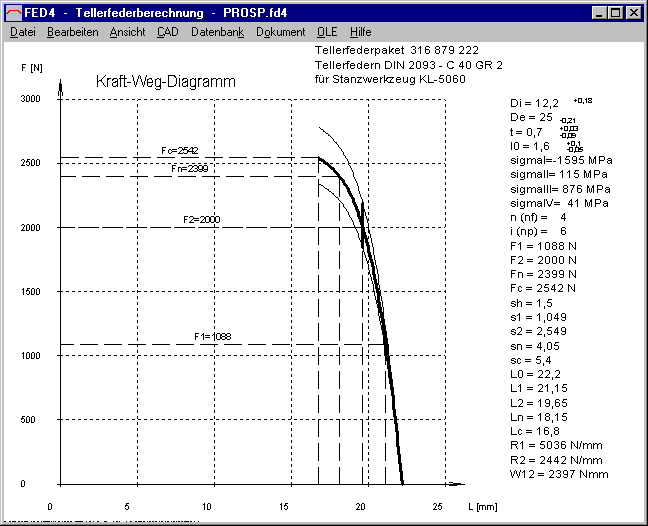Open the Datei menu

tap(22, 32)
